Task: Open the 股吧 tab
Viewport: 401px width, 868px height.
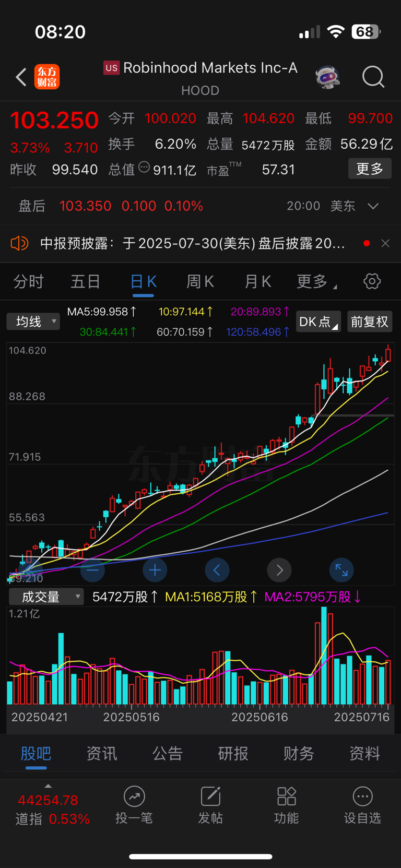Action: pyautogui.click(x=36, y=754)
